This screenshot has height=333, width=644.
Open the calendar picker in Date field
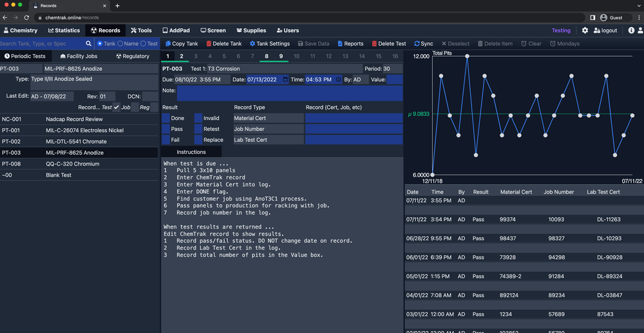coord(285,80)
